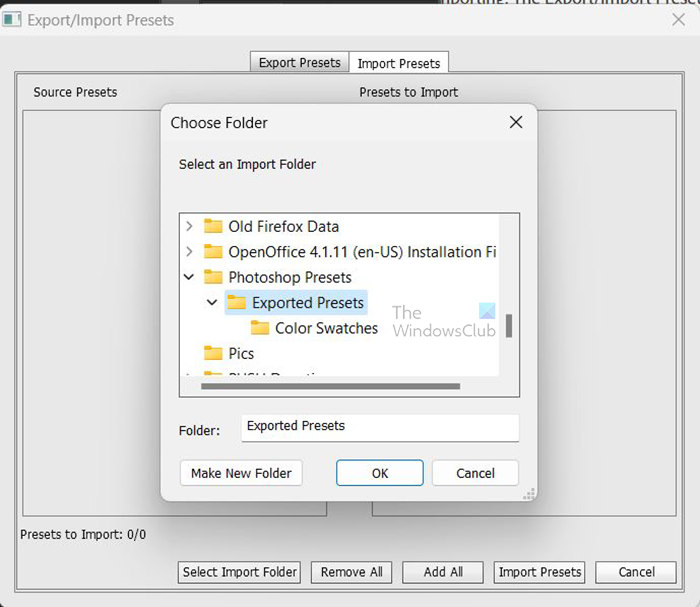Click the Photoshop Presets folder icon
The image size is (700, 607).
point(213,277)
